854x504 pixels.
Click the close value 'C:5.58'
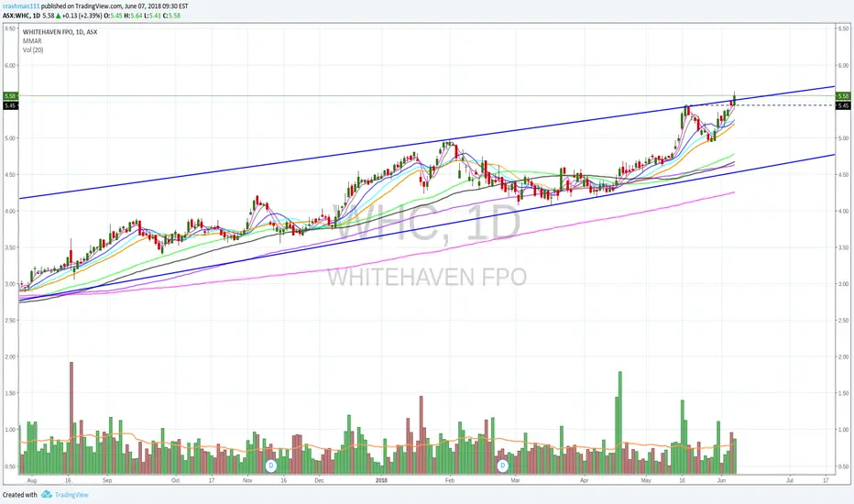(171, 16)
